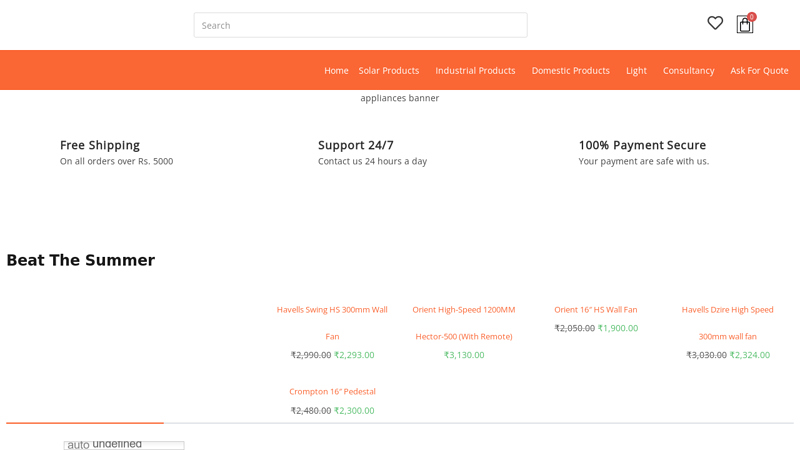
Task: Open Crompton 16″ Pedestal product link
Action: point(332,391)
